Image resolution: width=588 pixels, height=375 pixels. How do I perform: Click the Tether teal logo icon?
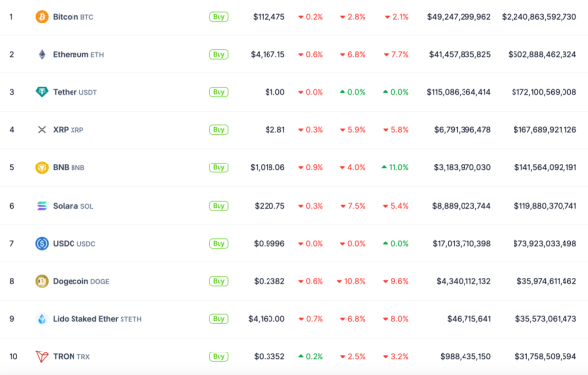tap(42, 92)
